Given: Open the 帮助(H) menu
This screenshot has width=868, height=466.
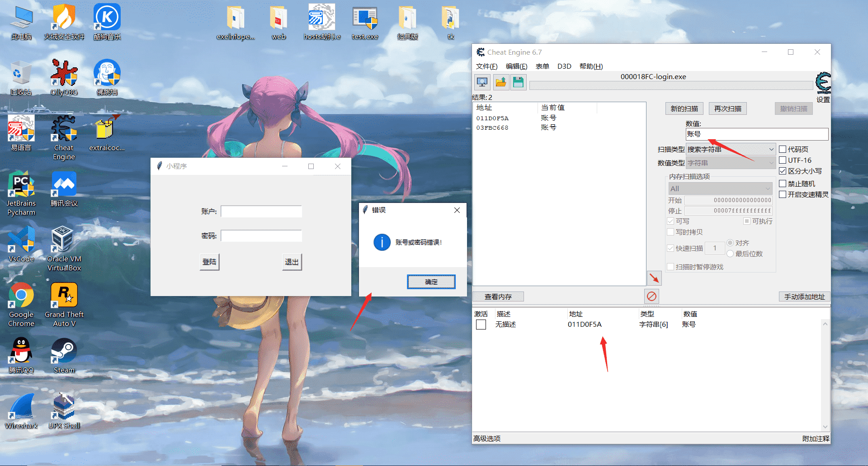Looking at the screenshot, I should pyautogui.click(x=591, y=66).
